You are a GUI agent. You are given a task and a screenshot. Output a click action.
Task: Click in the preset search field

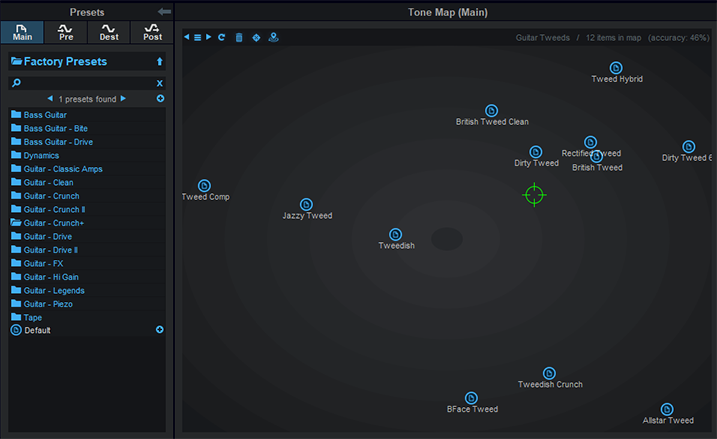(87, 83)
